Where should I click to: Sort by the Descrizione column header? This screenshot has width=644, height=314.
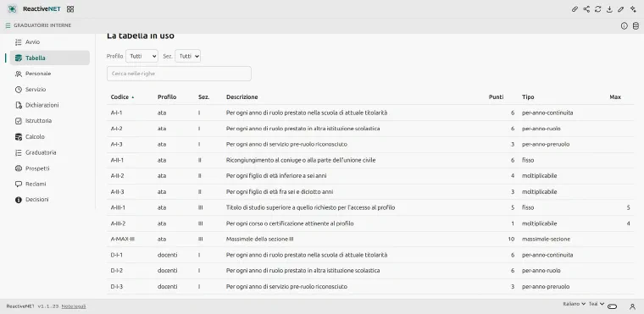pos(241,97)
